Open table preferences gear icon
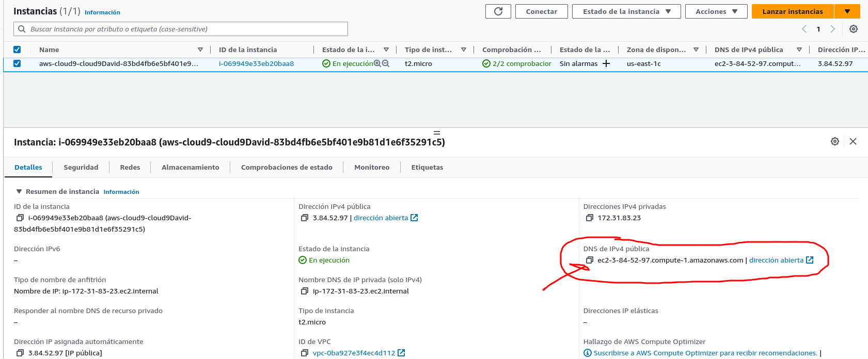Image resolution: width=868 pixels, height=359 pixels. (x=854, y=29)
